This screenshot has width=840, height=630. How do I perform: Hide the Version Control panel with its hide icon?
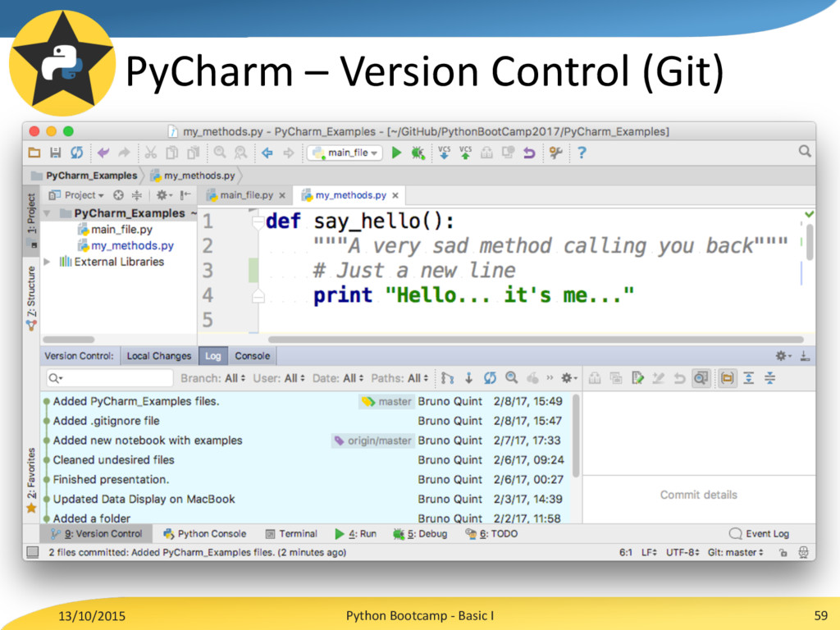(x=805, y=356)
